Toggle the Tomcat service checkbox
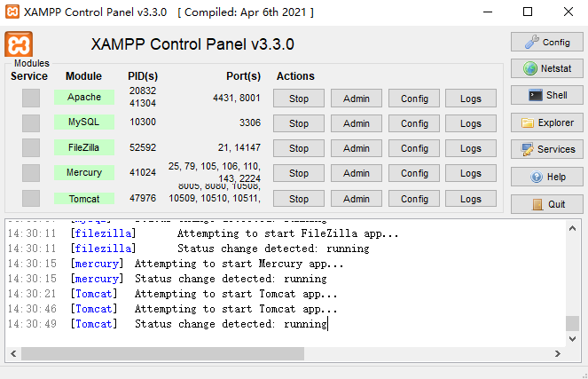Screen dimensions: 588x379 [x=31, y=198]
